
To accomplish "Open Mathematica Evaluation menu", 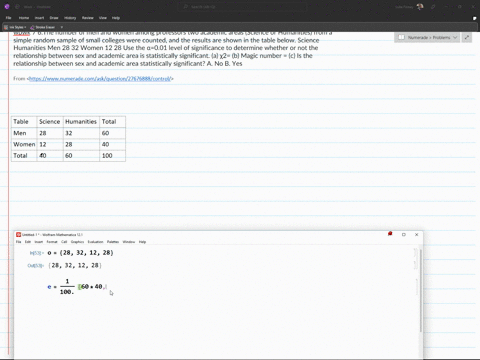I will [95, 242].
